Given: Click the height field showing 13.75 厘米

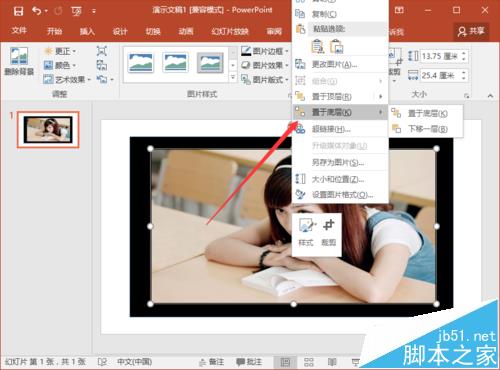Looking at the screenshot, I should tap(440, 56).
